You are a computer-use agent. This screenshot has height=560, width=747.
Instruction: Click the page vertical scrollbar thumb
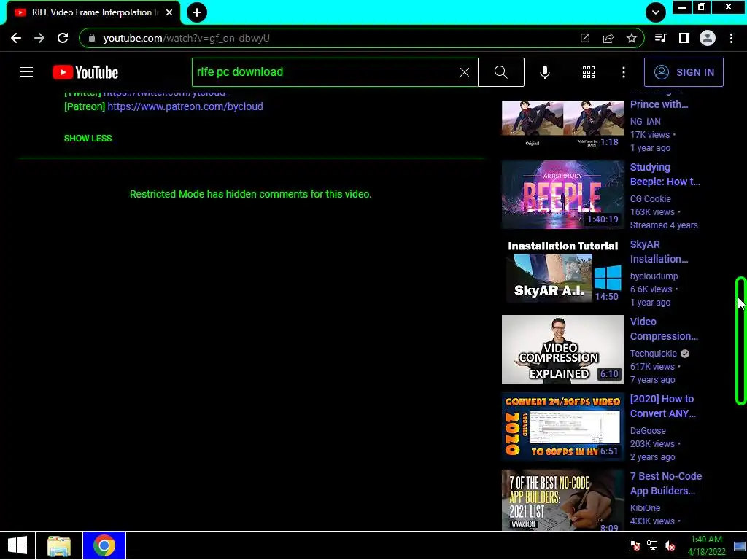pos(741,341)
